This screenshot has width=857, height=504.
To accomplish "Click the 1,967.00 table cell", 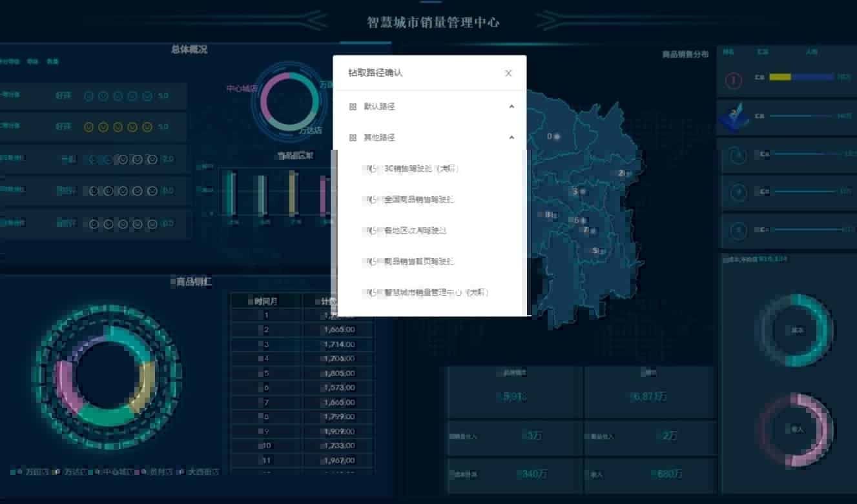I will coord(338,460).
